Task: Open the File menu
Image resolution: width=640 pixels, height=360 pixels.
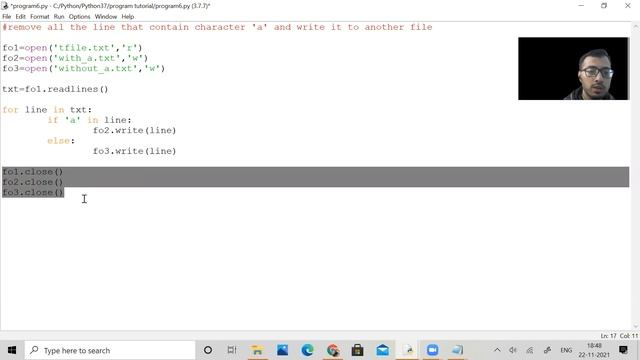Action: click(7, 17)
